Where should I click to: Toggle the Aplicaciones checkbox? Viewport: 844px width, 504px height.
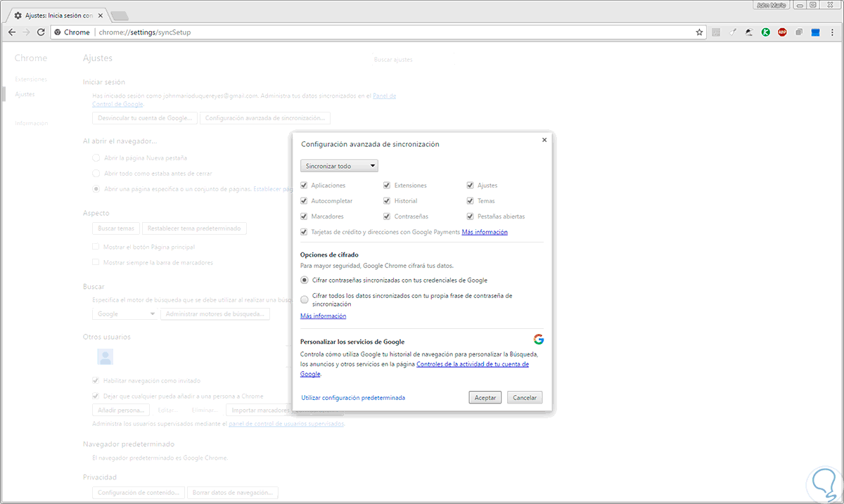(x=304, y=186)
